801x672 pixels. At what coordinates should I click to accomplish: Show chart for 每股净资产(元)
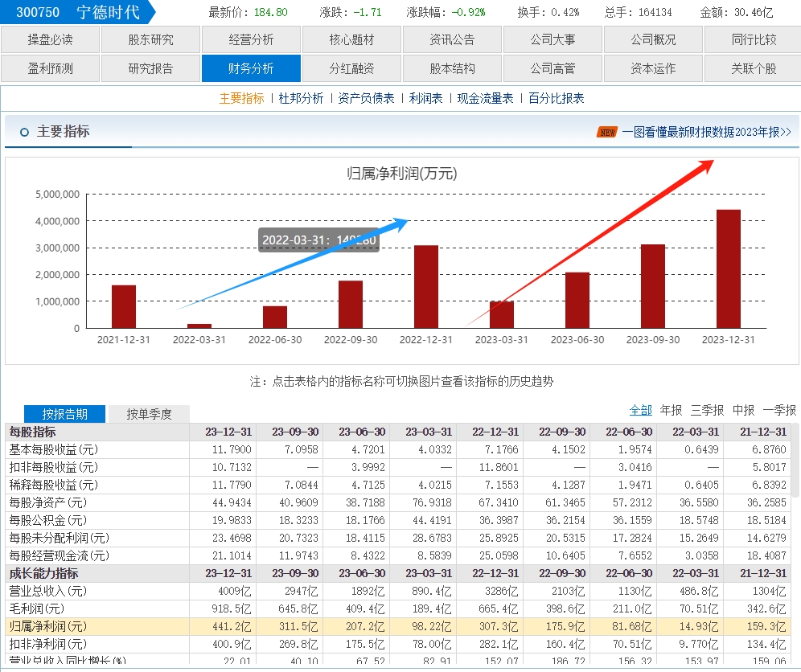pos(48,503)
